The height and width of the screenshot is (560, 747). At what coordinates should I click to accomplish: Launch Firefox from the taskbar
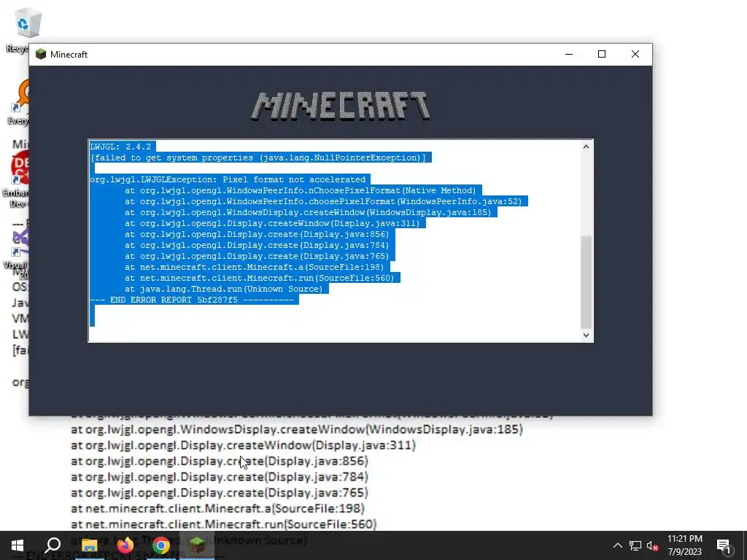coord(125,545)
